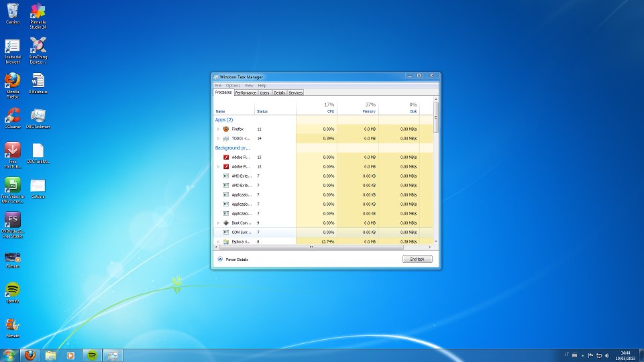The width and height of the screenshot is (644, 362).
Task: Collapse Task Manager with the Fewer Details arrow
Action: click(x=220, y=259)
